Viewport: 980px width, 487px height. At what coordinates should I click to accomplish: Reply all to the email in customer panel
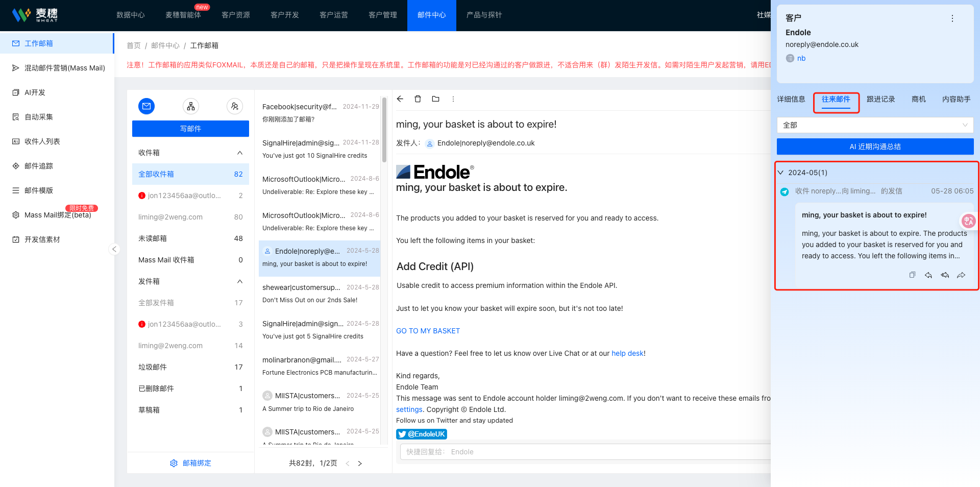945,275
